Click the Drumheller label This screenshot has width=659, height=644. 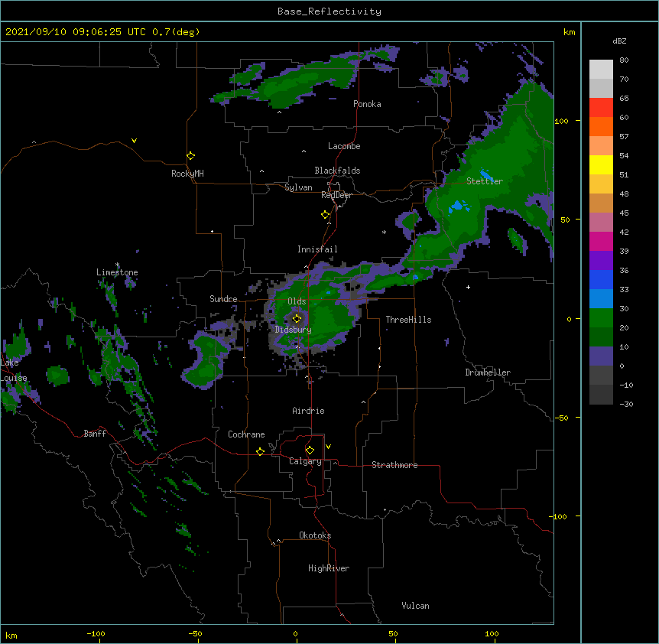[x=488, y=372]
